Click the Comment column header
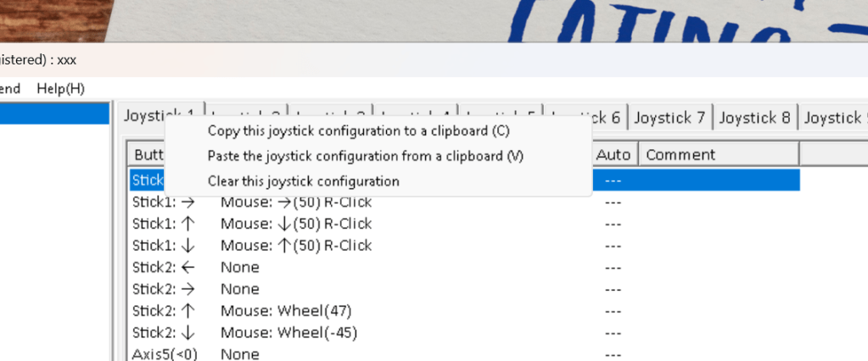868x361 pixels. (x=719, y=154)
